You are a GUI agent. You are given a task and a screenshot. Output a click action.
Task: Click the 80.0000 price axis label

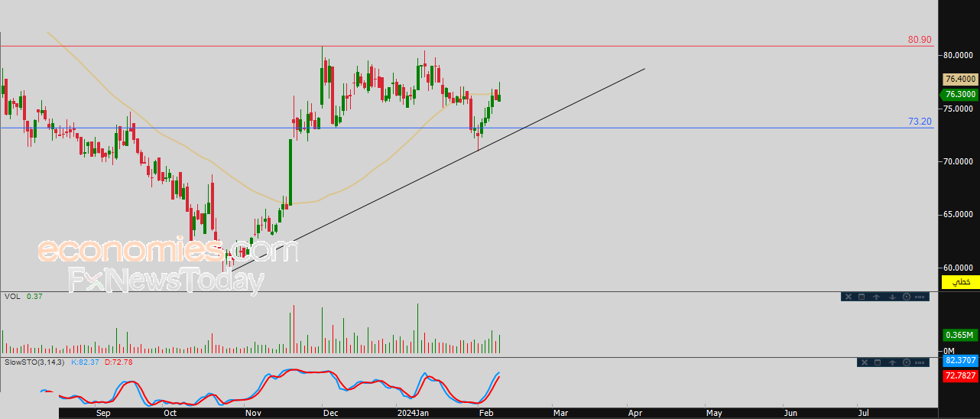959,55
